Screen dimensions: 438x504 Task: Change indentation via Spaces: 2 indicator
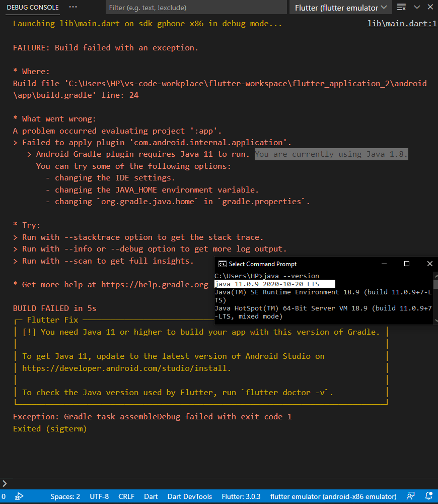pyautogui.click(x=65, y=496)
